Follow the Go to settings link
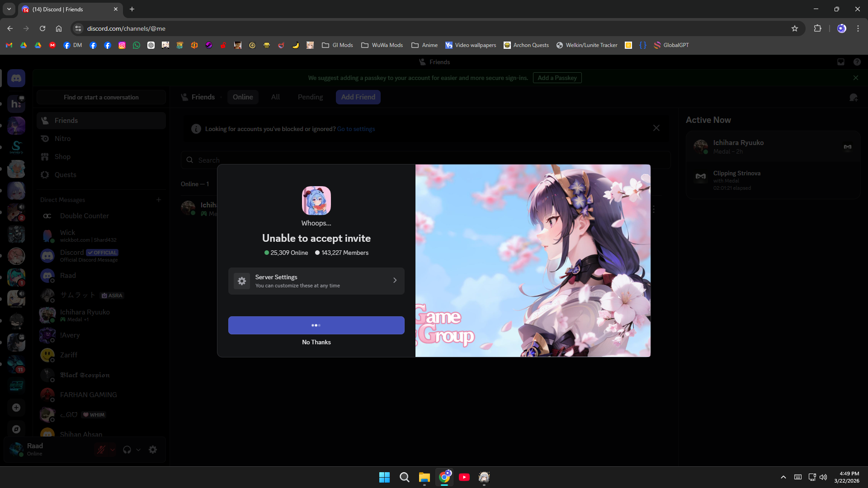 pyautogui.click(x=356, y=129)
